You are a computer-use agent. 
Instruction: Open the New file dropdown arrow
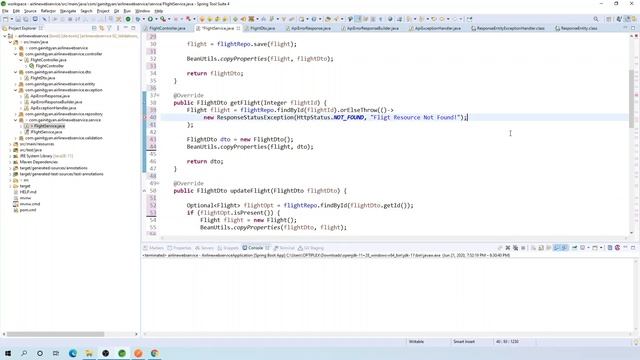tap(11, 19)
